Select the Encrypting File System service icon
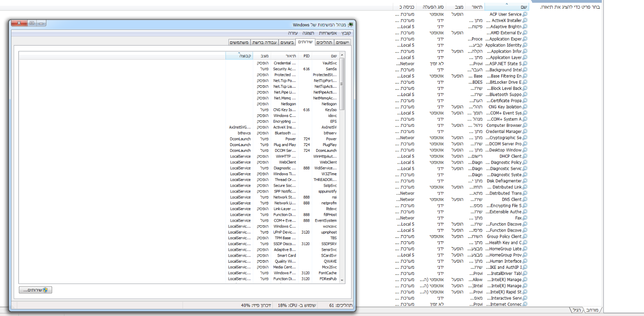The width and height of the screenshot is (644, 316). tap(525, 206)
